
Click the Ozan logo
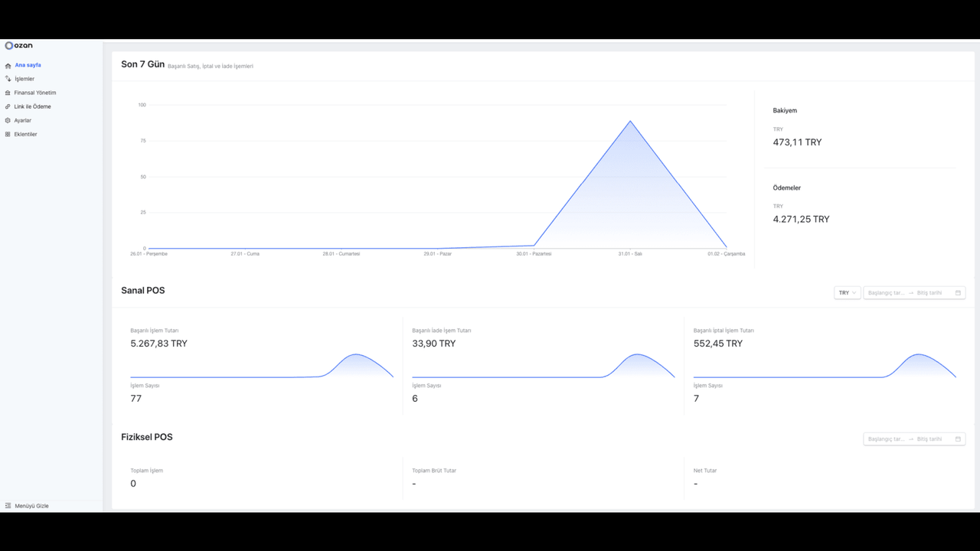click(19, 46)
